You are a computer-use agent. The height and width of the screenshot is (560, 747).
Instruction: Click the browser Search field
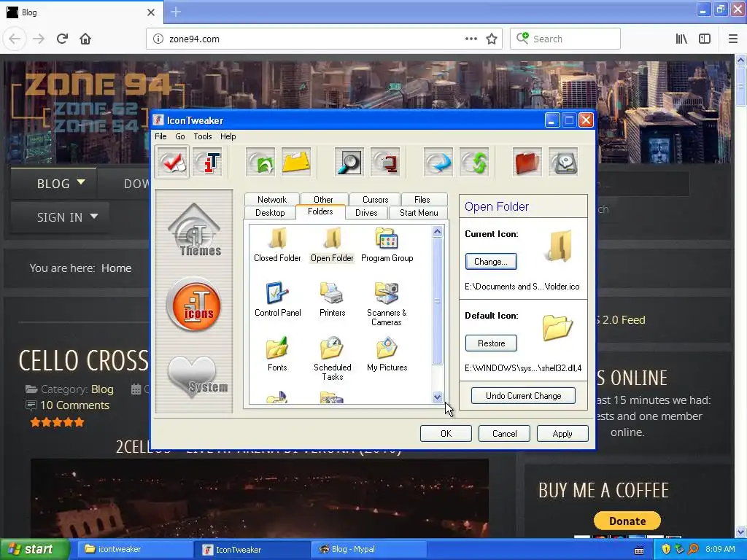pyautogui.click(x=565, y=39)
